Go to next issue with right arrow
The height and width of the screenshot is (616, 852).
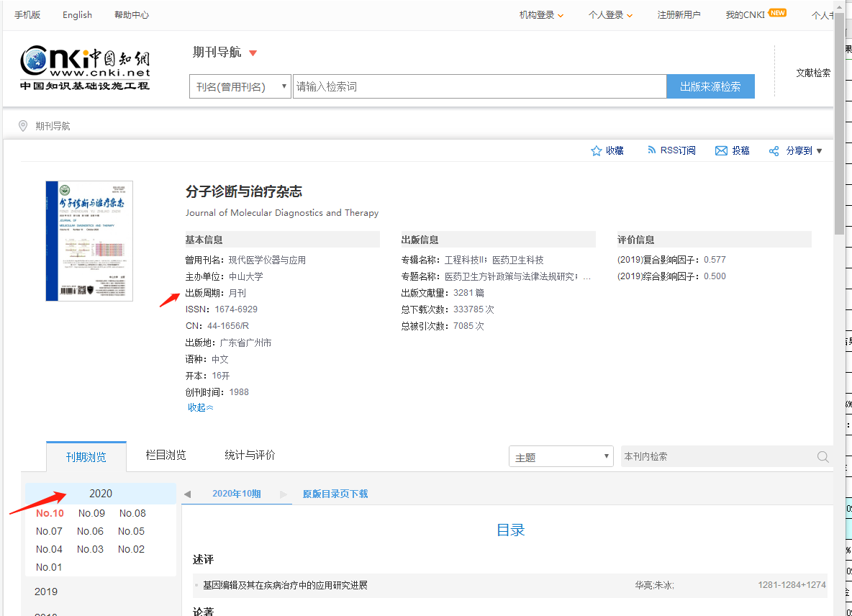(283, 494)
